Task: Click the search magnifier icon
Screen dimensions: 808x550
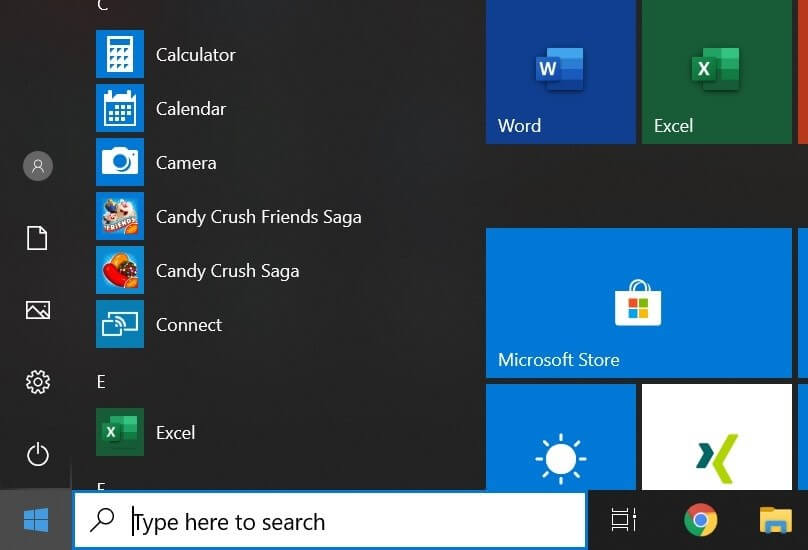Action: [102, 520]
